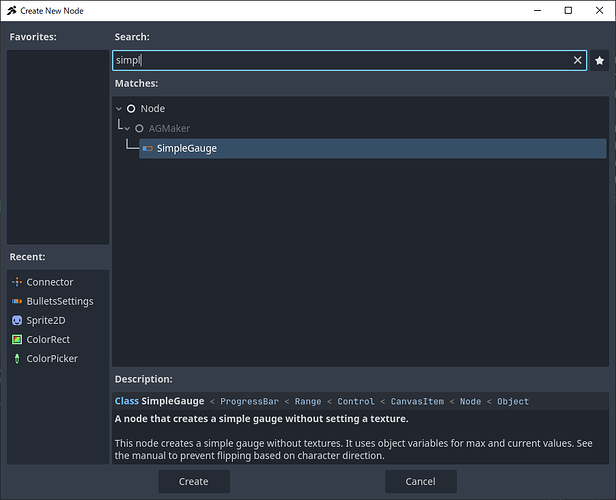Select Connector from the recent list
The image size is (616, 500).
(50, 282)
